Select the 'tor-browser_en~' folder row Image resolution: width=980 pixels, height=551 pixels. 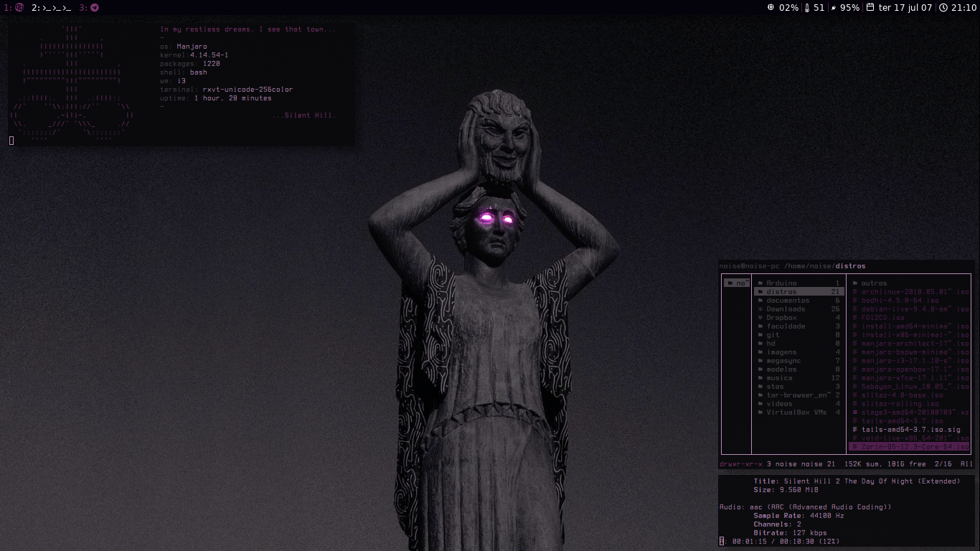pyautogui.click(x=798, y=395)
